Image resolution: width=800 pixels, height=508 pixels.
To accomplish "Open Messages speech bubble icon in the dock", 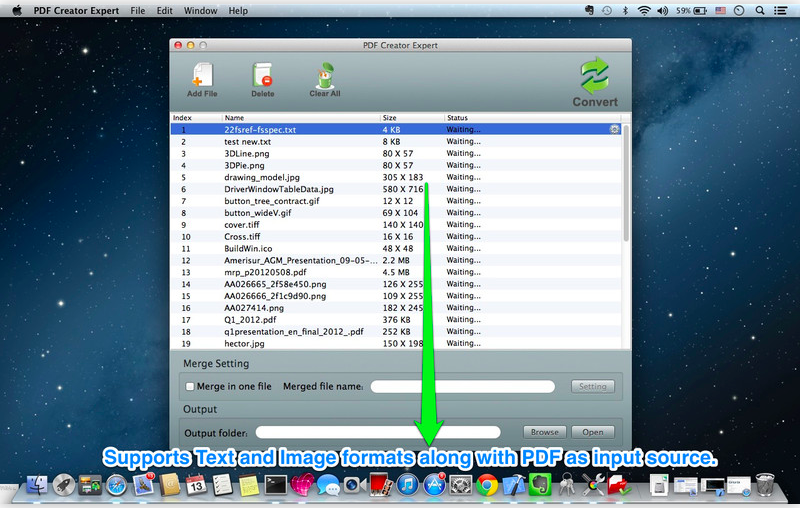I will [x=328, y=485].
